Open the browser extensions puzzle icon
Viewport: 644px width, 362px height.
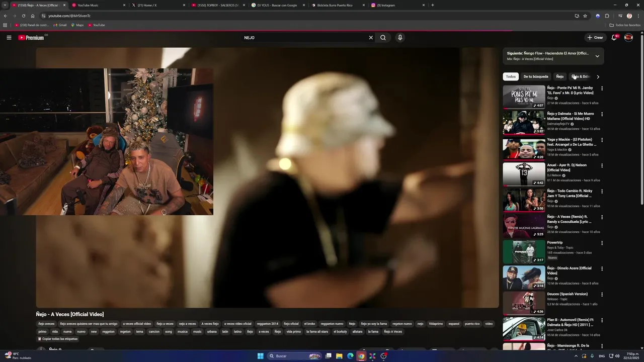click(x=607, y=16)
